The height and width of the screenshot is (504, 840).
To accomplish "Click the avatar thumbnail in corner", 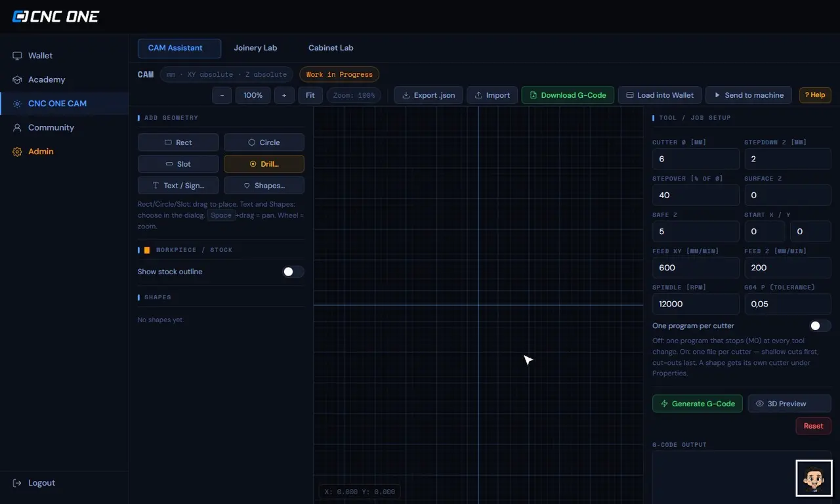I will [x=814, y=478].
